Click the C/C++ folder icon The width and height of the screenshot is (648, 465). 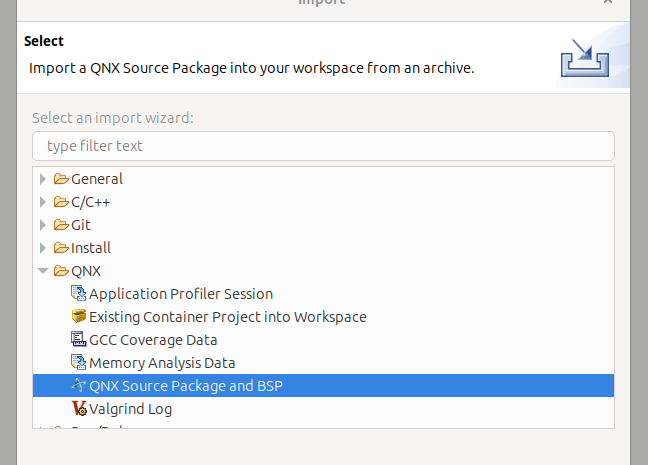click(61, 202)
